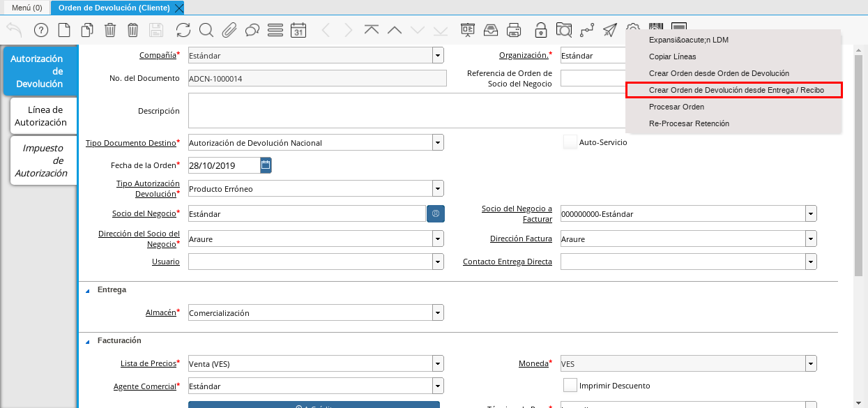Create a new record with blank page icon
This screenshot has width=868, height=408.
[64, 30]
